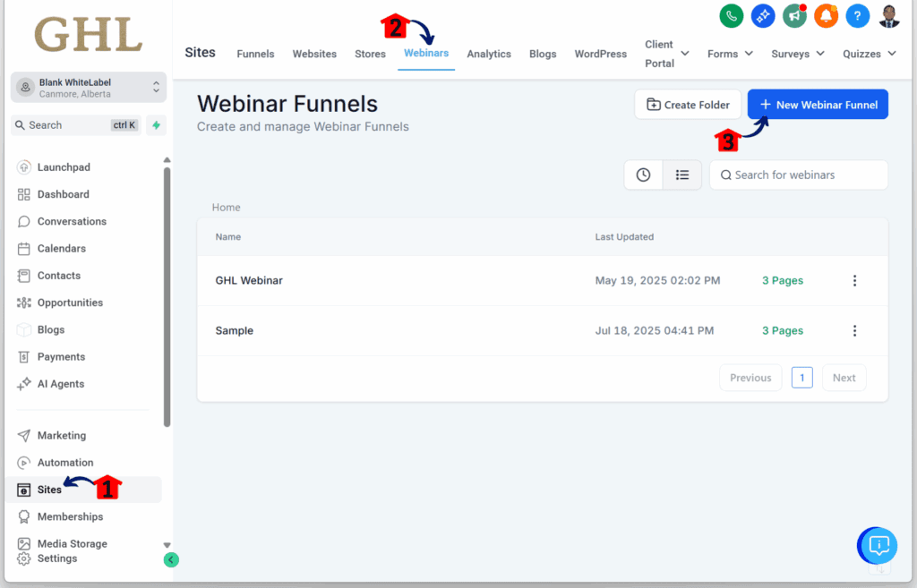Open 3 Pages link for Sample funnel
The width and height of the screenshot is (917, 588).
pyautogui.click(x=782, y=330)
